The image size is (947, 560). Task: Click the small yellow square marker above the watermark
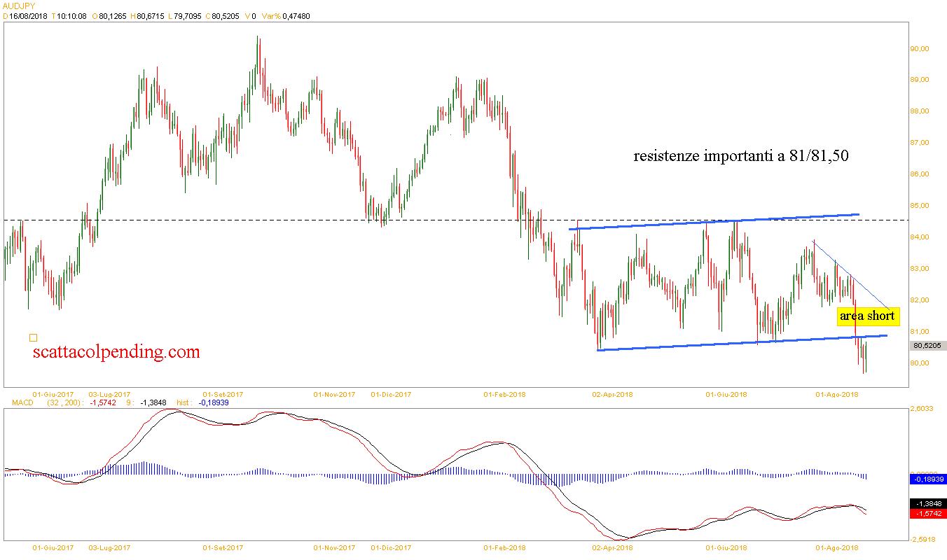pos(33,337)
